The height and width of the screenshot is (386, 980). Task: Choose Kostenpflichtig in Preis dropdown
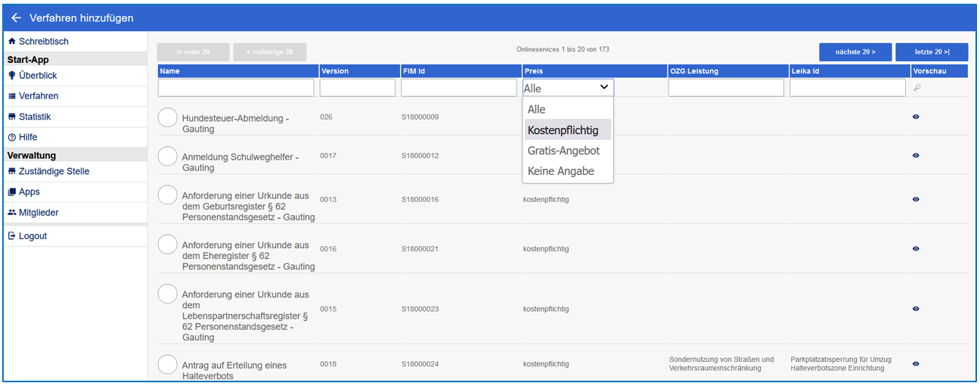pos(563,130)
